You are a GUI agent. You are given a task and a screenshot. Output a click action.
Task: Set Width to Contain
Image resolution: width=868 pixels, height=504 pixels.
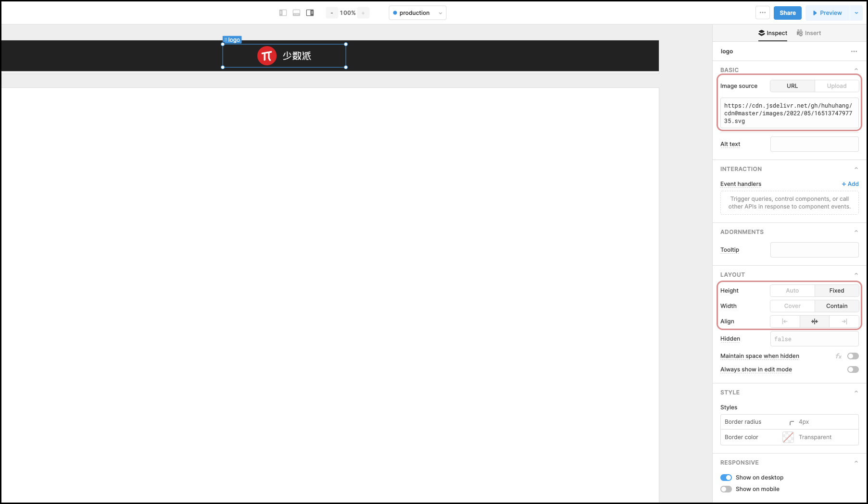pos(837,306)
